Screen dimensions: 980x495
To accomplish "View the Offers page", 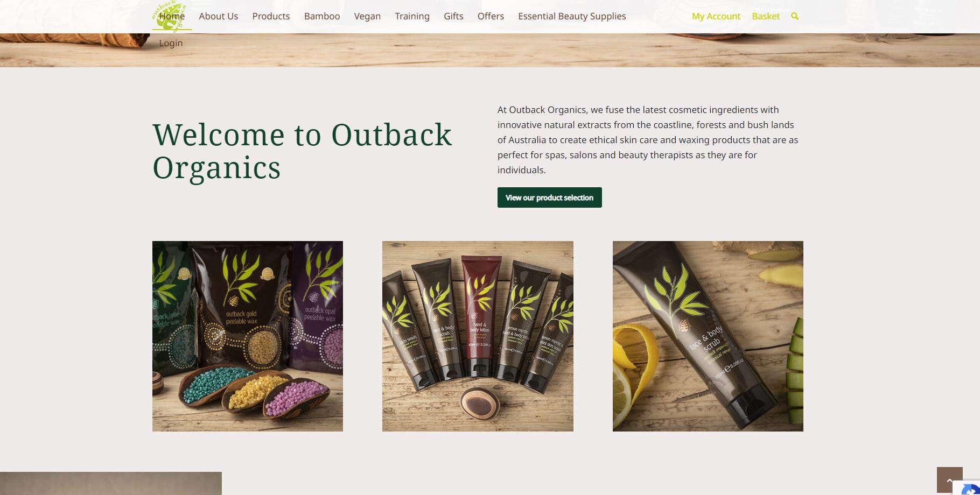I will point(491,16).
